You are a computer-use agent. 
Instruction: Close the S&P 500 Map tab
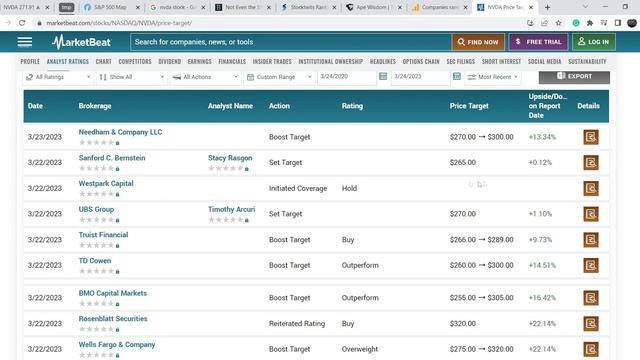(138, 7)
